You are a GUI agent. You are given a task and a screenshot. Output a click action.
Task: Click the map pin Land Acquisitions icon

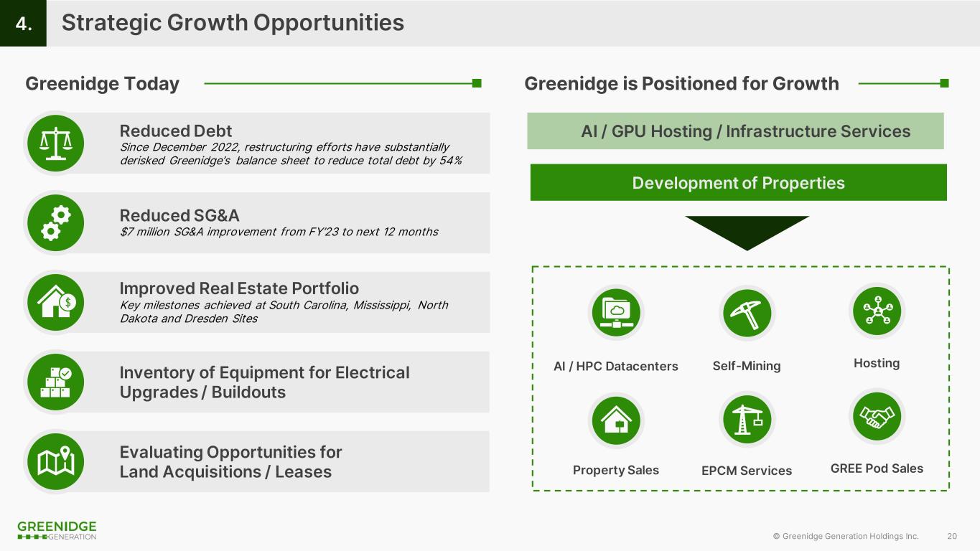coord(55,461)
